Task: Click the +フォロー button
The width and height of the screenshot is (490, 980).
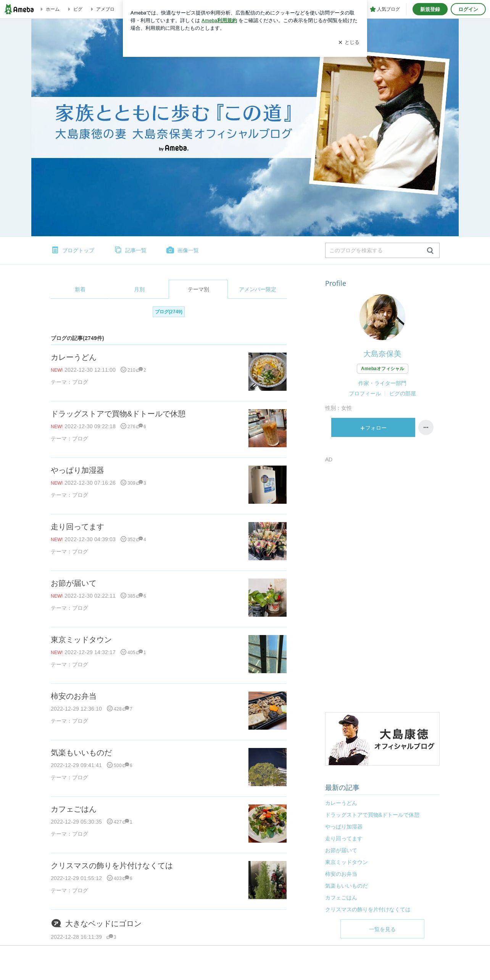Action: 373,427
